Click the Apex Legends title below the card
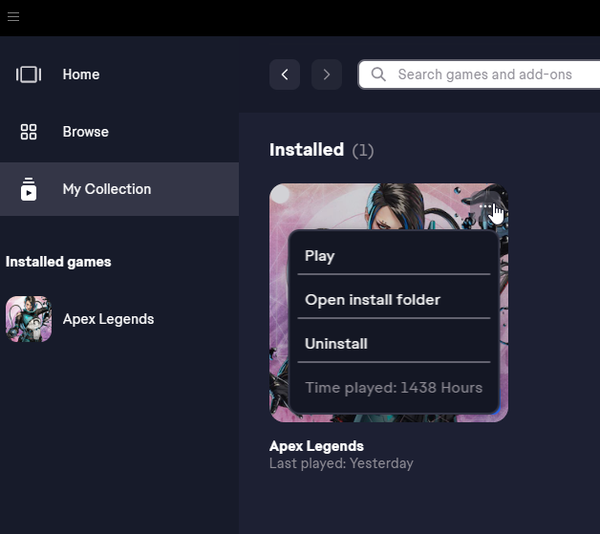The height and width of the screenshot is (534, 600). (316, 446)
